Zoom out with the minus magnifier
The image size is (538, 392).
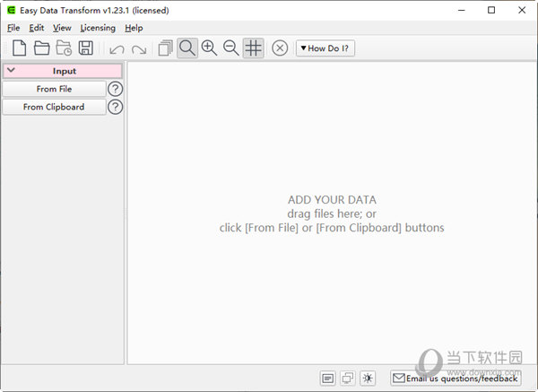(231, 48)
